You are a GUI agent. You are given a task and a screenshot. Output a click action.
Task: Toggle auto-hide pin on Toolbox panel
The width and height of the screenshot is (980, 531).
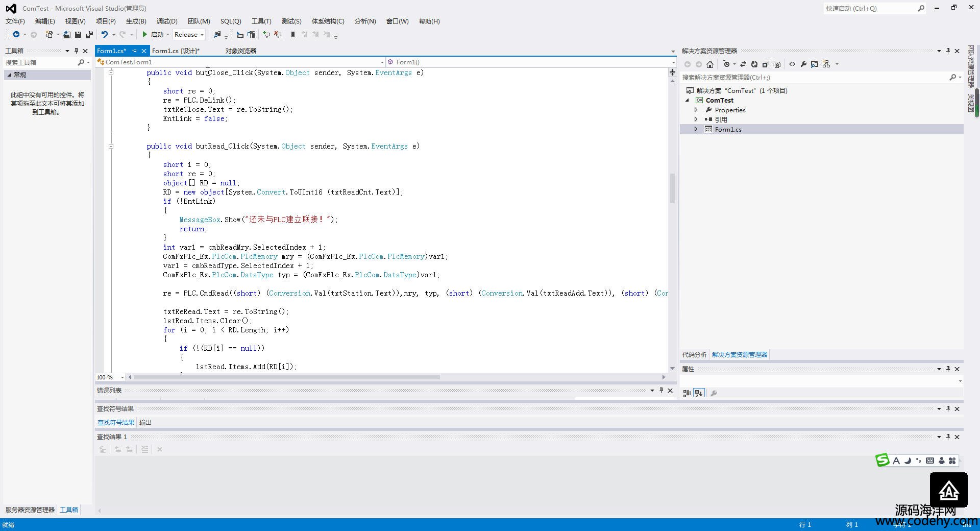pyautogui.click(x=76, y=51)
